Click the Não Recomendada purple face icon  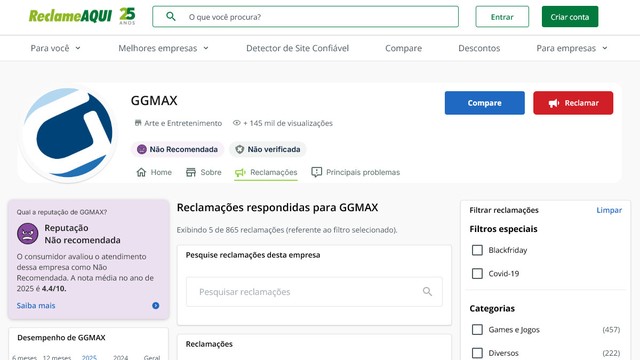142,149
